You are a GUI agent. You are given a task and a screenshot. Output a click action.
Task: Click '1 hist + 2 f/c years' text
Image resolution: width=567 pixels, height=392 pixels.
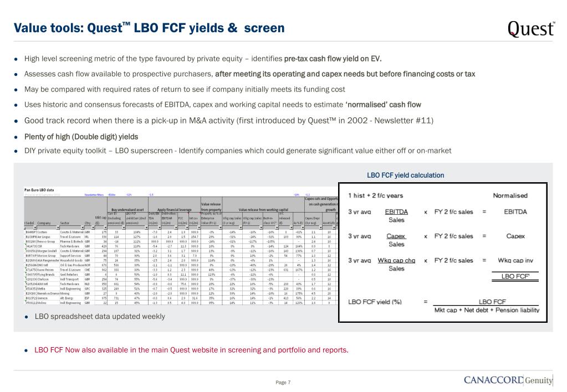pos(375,195)
